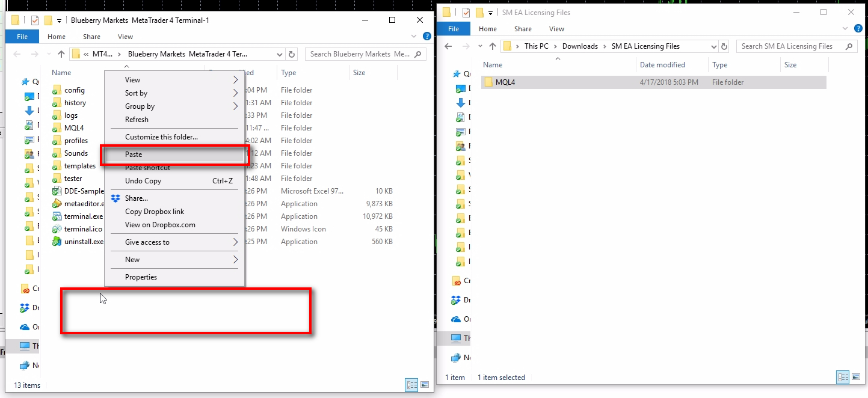
Task: Click the metaeditor.exe application icon
Action: (57, 204)
